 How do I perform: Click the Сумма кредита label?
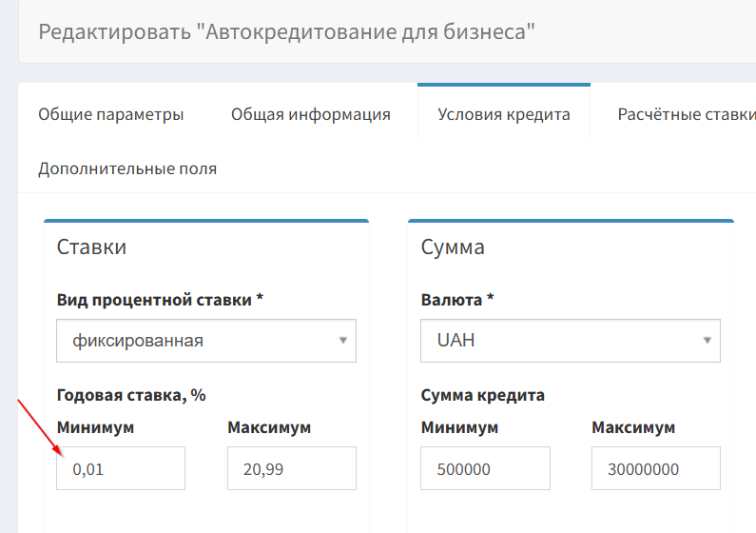click(483, 395)
